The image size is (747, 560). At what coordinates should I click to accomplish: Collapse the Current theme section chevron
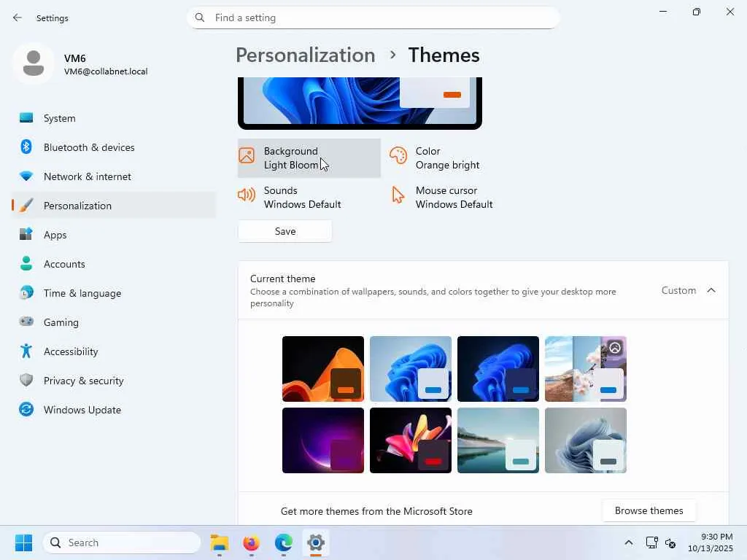pos(711,290)
